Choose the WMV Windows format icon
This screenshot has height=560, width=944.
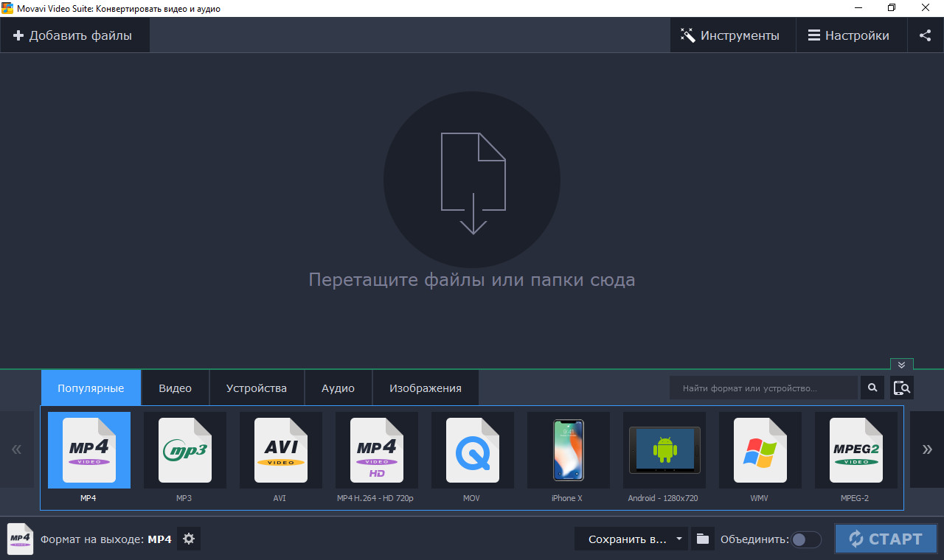point(760,450)
